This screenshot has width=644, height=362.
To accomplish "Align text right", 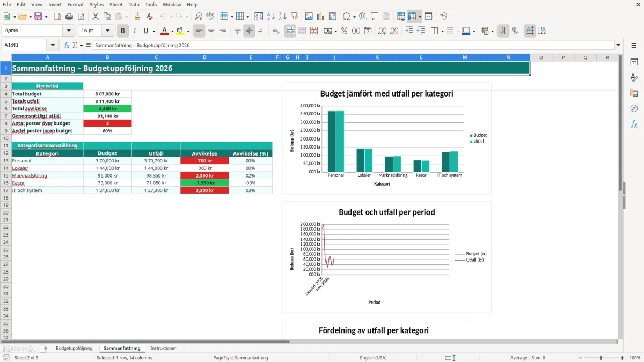I will (223, 31).
